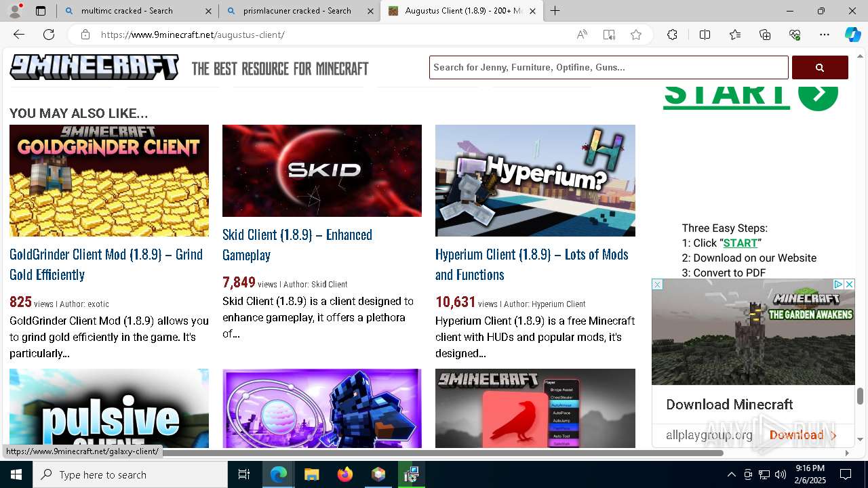Open Task View on taskbar
The height and width of the screenshot is (488, 868).
point(244,474)
